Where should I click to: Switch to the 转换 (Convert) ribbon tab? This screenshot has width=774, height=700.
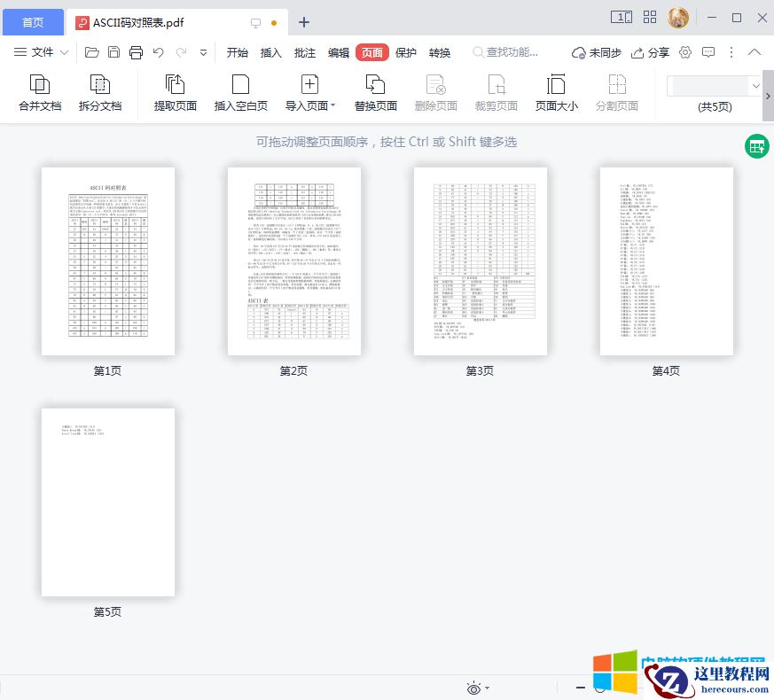click(x=439, y=52)
